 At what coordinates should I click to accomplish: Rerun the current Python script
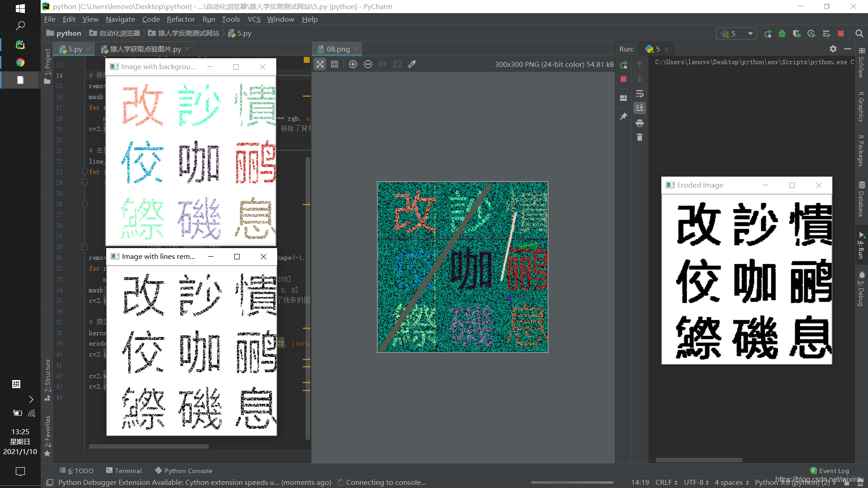(x=624, y=65)
